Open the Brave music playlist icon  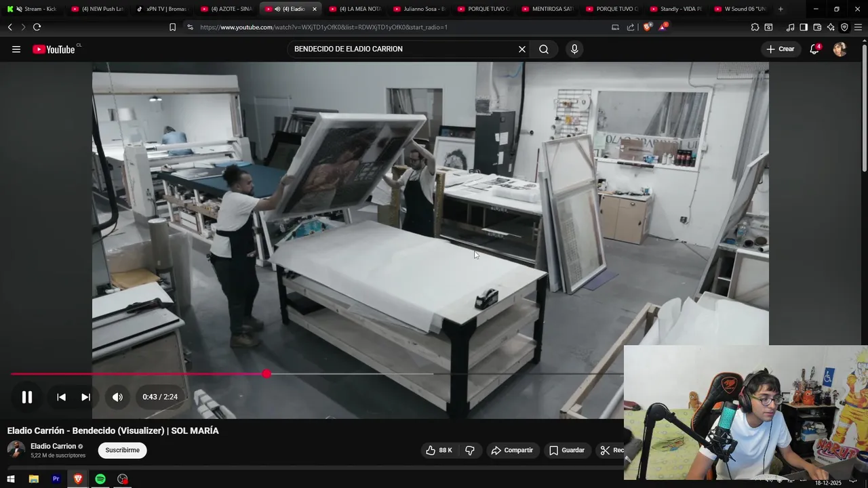pyautogui.click(x=790, y=27)
